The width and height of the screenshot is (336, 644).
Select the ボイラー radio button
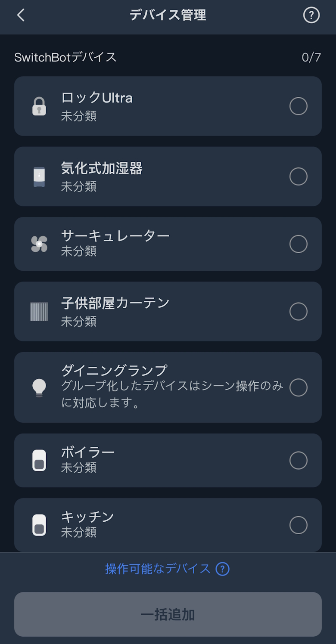click(x=299, y=461)
